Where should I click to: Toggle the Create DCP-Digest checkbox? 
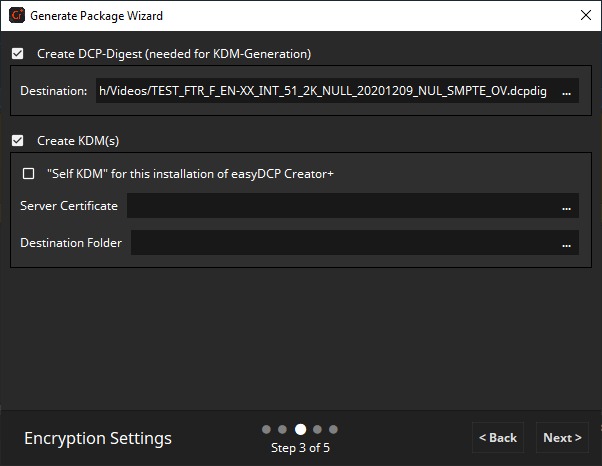[x=17, y=54]
